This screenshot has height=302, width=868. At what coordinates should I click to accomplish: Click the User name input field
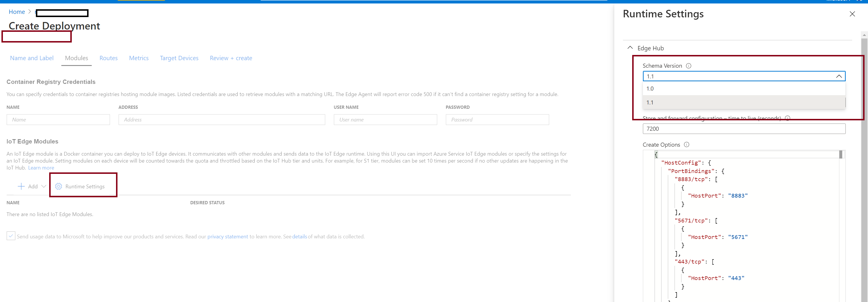(x=385, y=120)
